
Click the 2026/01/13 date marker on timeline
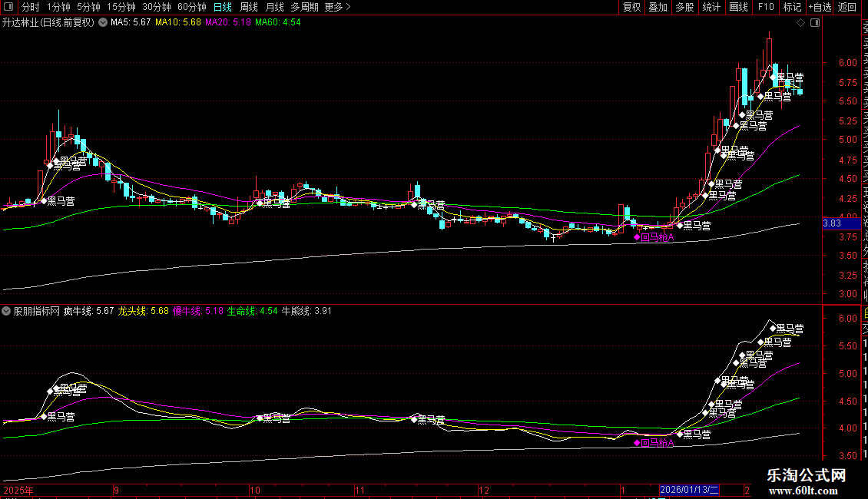(690, 490)
